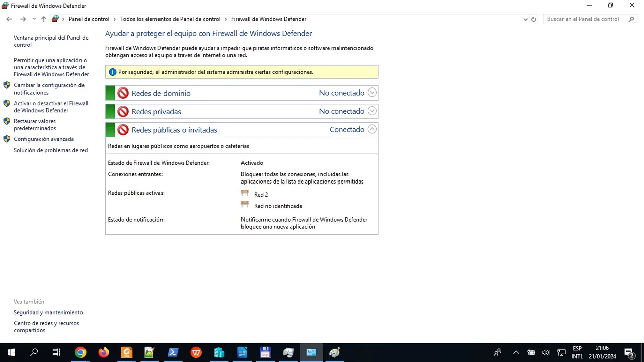Viewport: 644px width, 362px height.
Task: Open PowerShell from the taskbar
Action: pos(173,352)
